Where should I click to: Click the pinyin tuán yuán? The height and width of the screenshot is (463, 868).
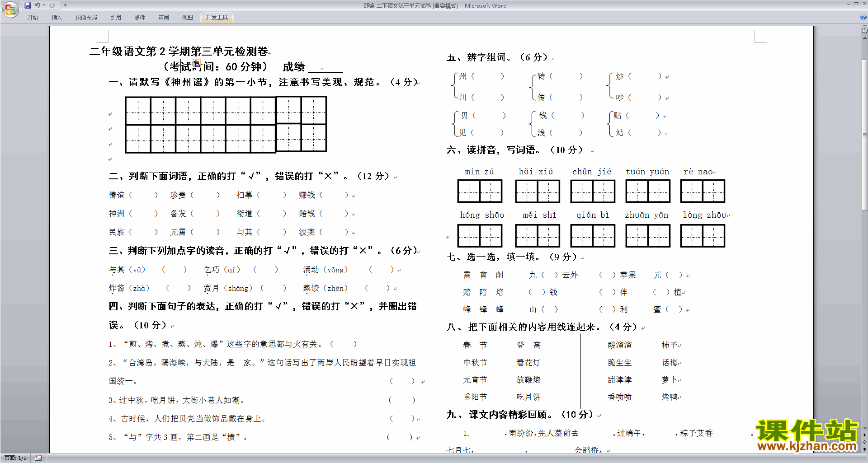(647, 172)
